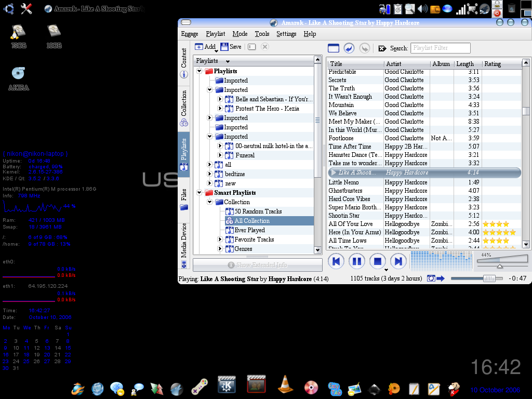This screenshot has height=399, width=532.
Task: Launch EasyTAG from the dock
Action: [335, 389]
